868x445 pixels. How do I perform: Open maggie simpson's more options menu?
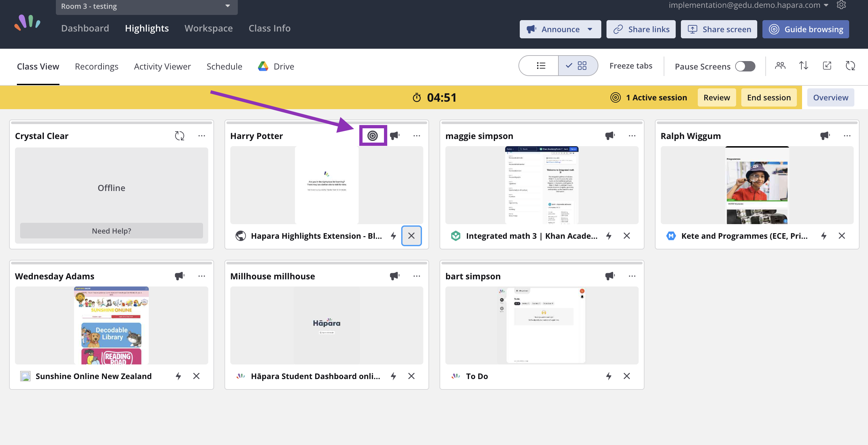[632, 136]
